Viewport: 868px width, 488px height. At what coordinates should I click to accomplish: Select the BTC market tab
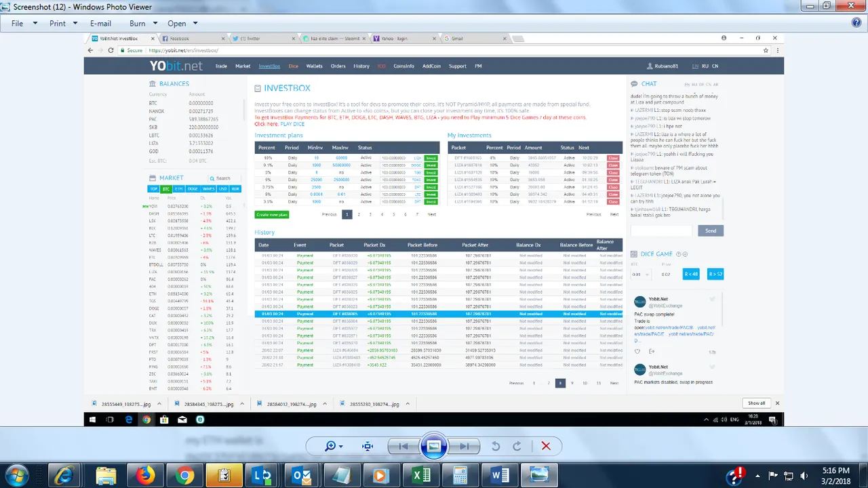(166, 189)
